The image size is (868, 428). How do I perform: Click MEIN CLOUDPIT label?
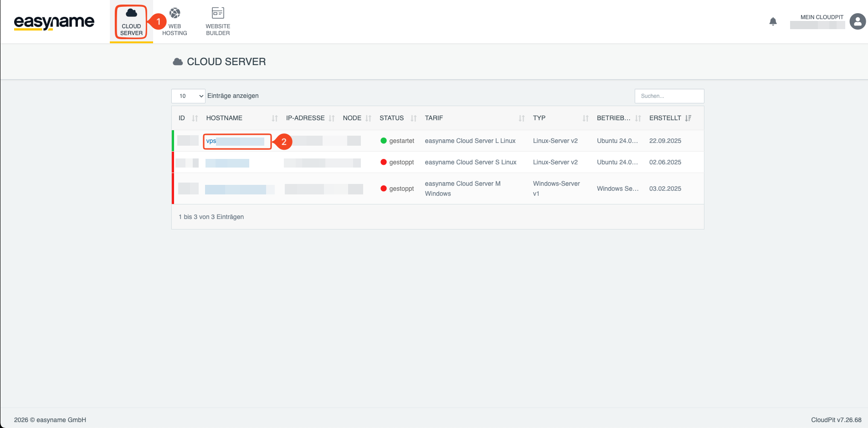pyautogui.click(x=822, y=17)
